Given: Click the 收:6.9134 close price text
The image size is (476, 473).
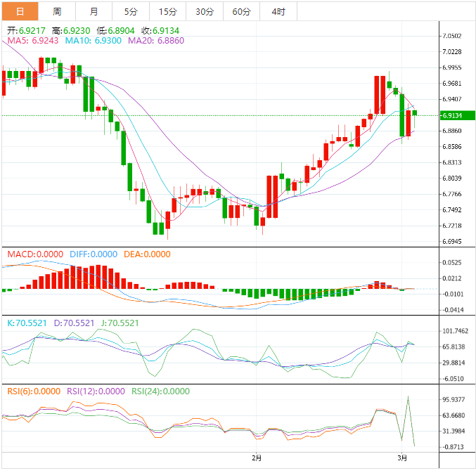Looking at the screenshot, I should pos(160,31).
